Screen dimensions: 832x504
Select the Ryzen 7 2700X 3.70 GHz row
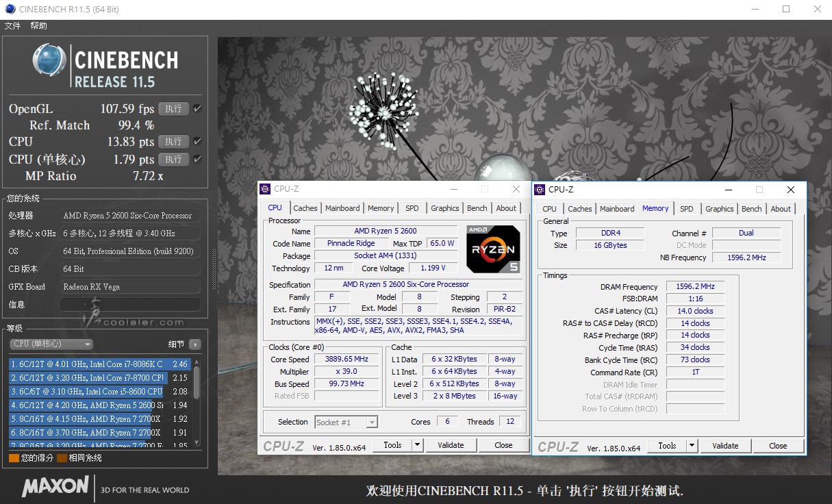pos(100,433)
